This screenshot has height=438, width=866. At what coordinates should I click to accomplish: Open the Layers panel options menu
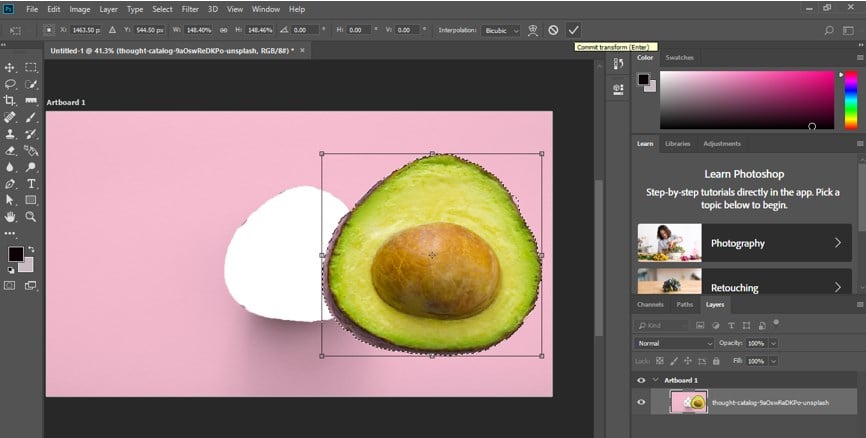tap(859, 304)
